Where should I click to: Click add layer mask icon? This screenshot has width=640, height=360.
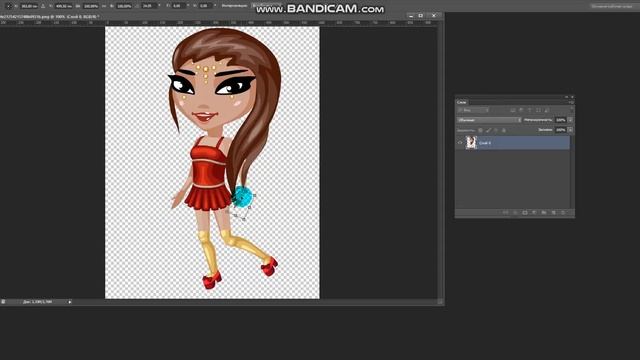[525, 213]
